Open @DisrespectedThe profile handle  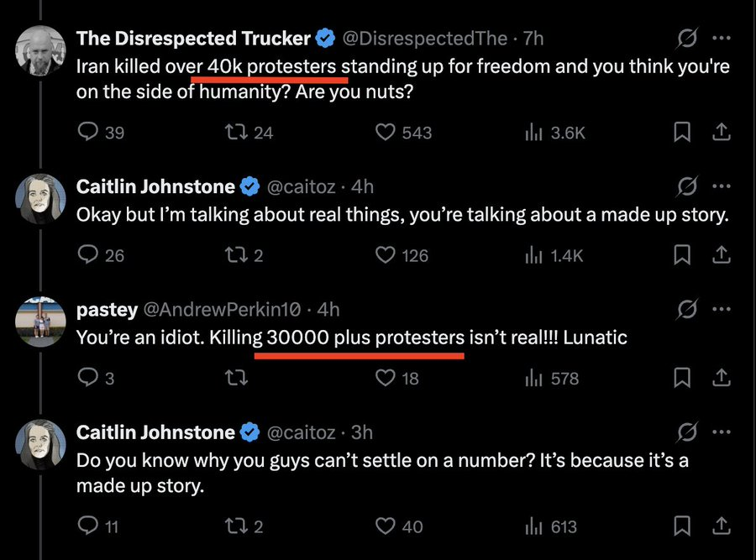coord(426,39)
